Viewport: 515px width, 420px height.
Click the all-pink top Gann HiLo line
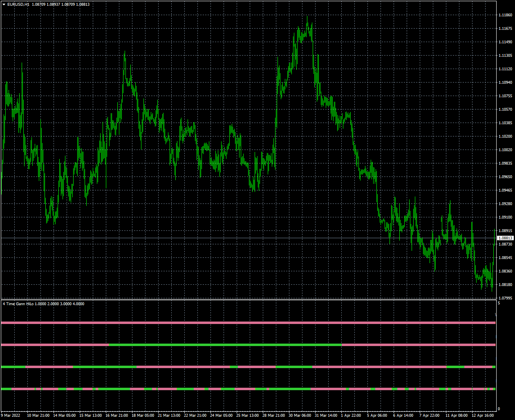(248, 323)
